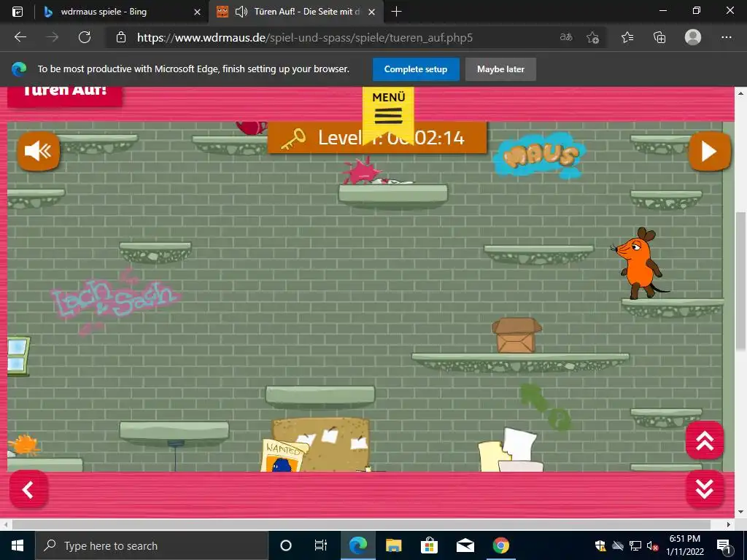Add this page to favorites
The height and width of the screenshot is (560, 747).
(x=592, y=37)
